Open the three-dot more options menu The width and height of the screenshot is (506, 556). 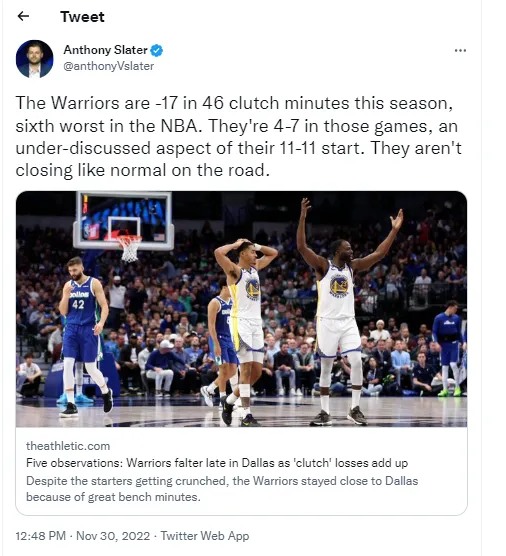(x=460, y=50)
